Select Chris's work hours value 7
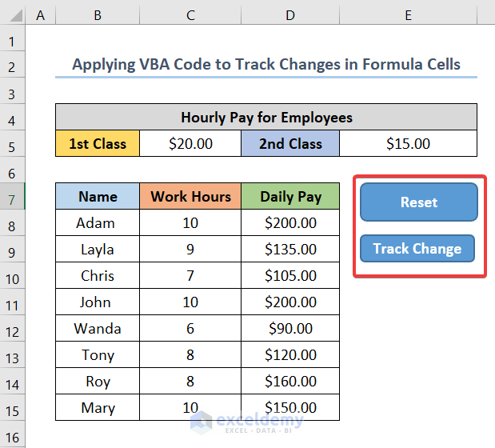The image size is (495, 448). click(190, 275)
